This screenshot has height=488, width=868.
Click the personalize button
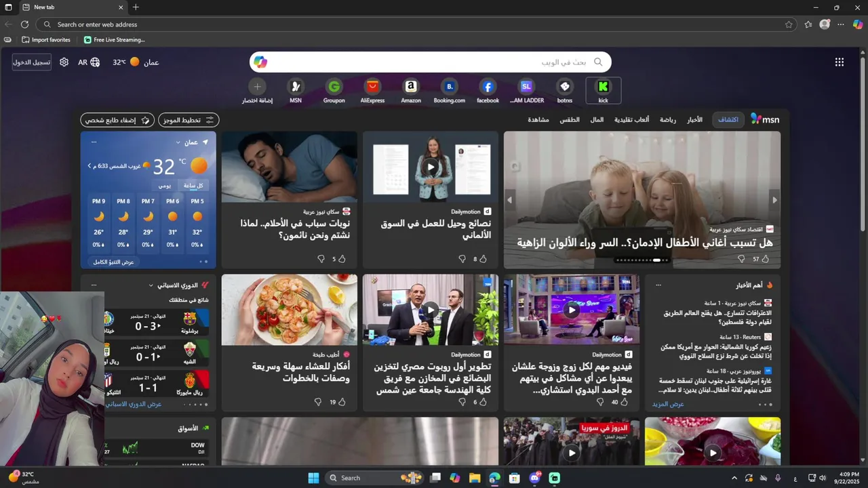pyautogui.click(x=117, y=120)
